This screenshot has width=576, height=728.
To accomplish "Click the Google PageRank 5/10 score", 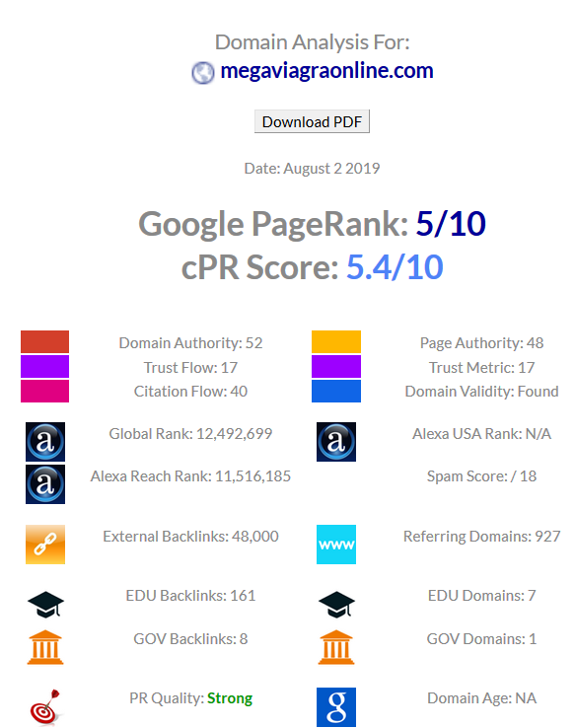I will click(450, 224).
